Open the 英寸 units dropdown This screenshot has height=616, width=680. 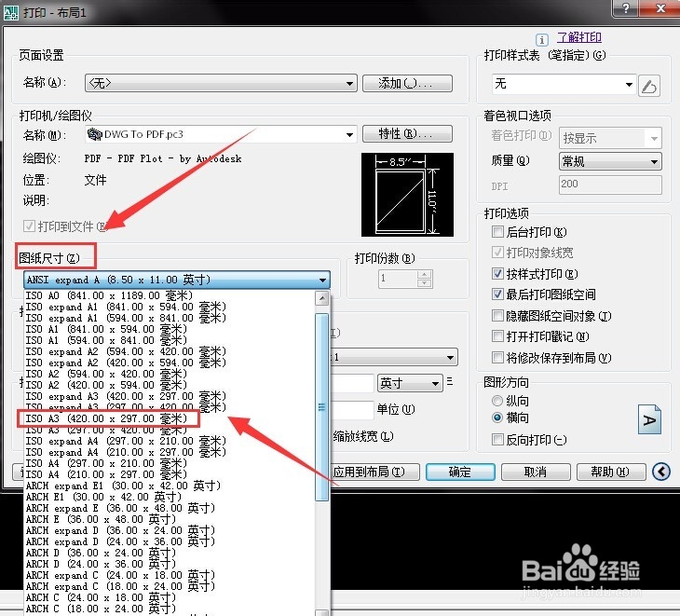pyautogui.click(x=410, y=383)
